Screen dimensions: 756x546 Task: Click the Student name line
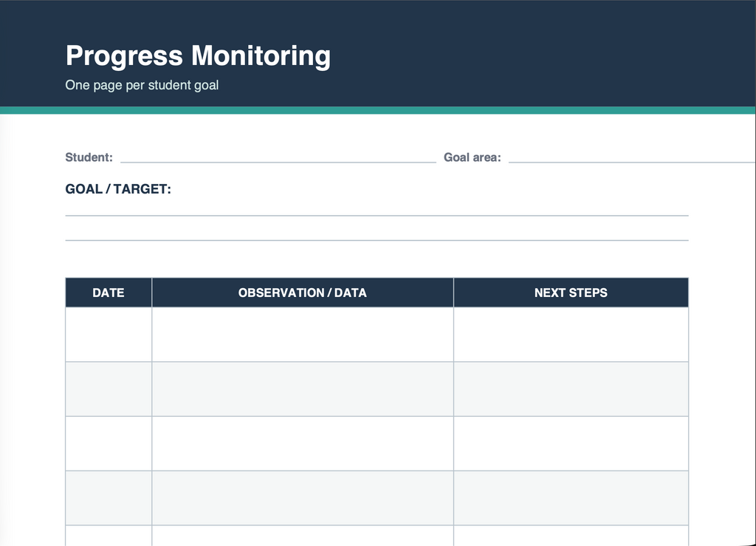coord(278,157)
